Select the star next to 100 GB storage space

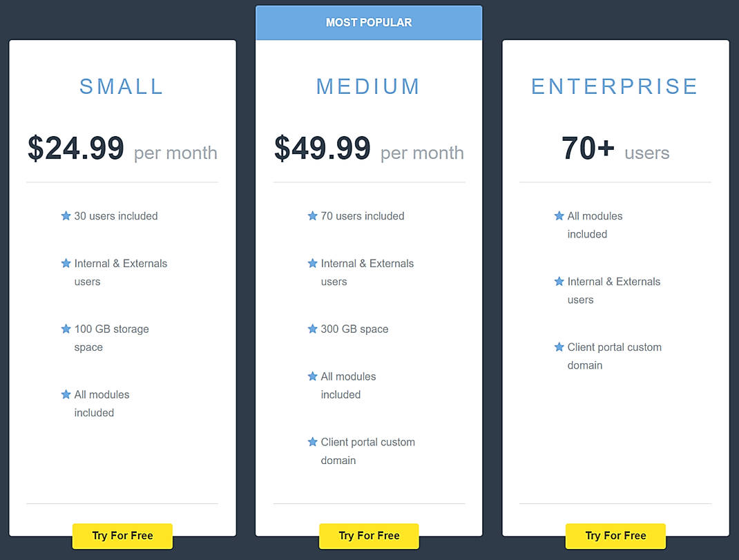coord(64,329)
